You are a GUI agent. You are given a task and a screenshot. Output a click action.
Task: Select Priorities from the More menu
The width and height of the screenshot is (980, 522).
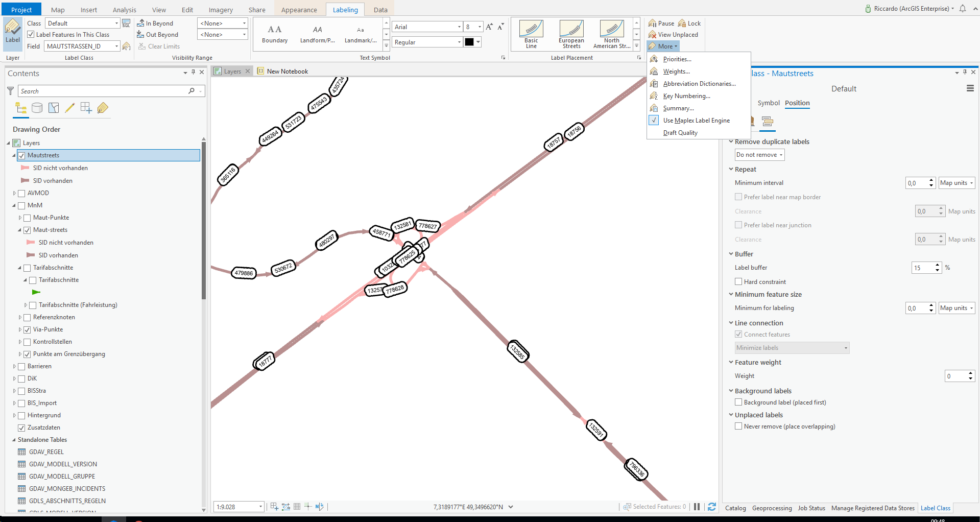click(x=677, y=59)
